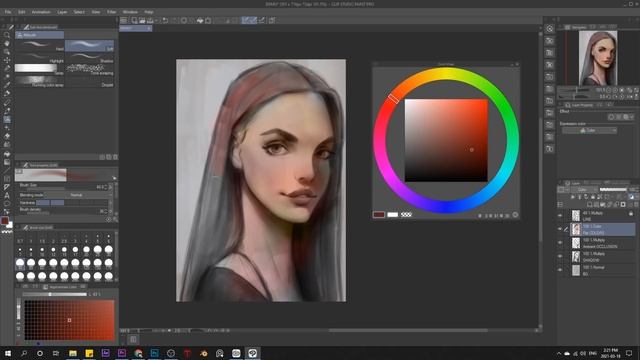Select the white swatch under color wheel

click(392, 215)
